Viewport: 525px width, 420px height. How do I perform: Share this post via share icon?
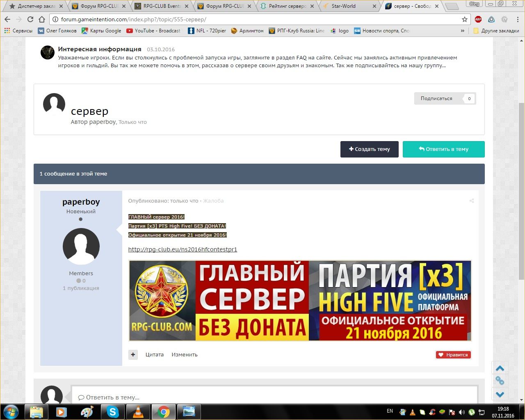[471, 201]
